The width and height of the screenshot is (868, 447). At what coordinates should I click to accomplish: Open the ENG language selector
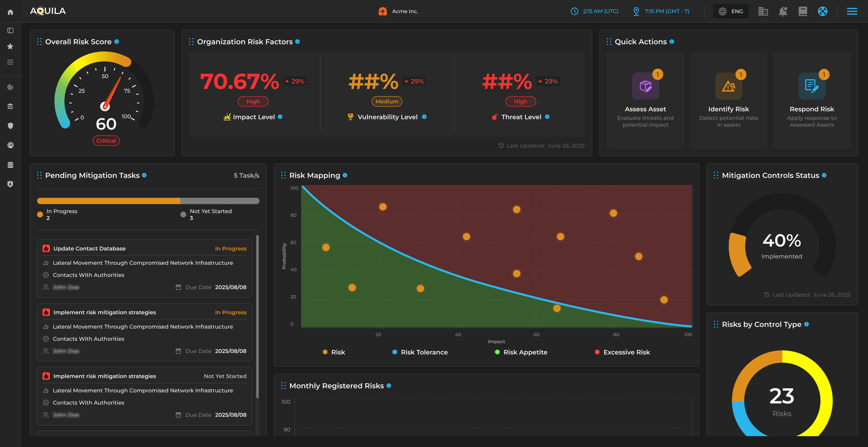coord(731,12)
